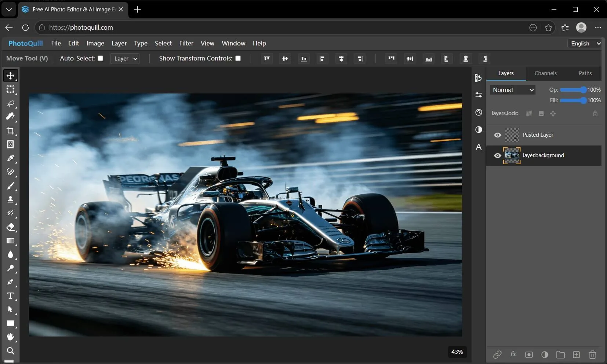This screenshot has height=364, width=607.
Task: Open the File menu
Action: pyautogui.click(x=56, y=43)
